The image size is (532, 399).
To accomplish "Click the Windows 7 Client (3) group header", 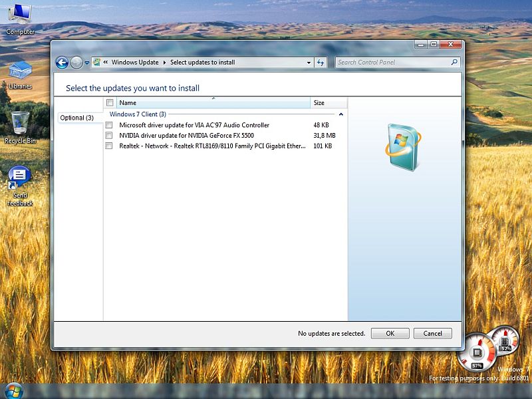I will coord(138,114).
